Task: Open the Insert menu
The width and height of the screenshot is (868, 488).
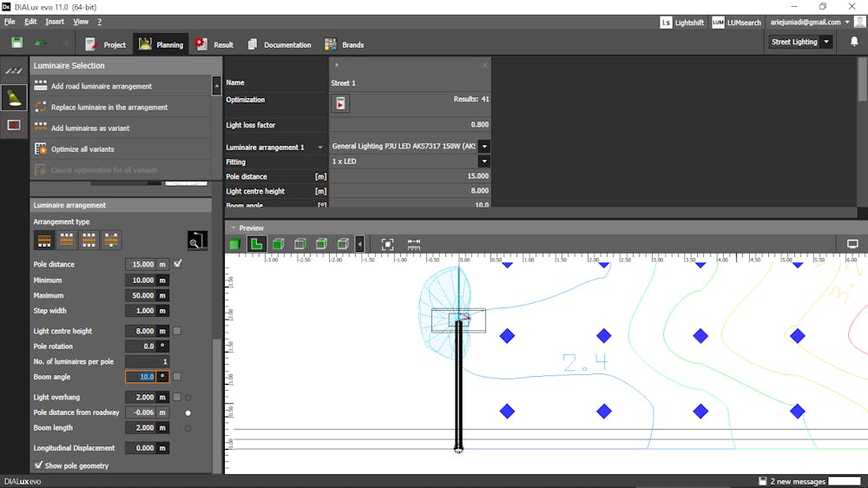Action: click(x=55, y=21)
